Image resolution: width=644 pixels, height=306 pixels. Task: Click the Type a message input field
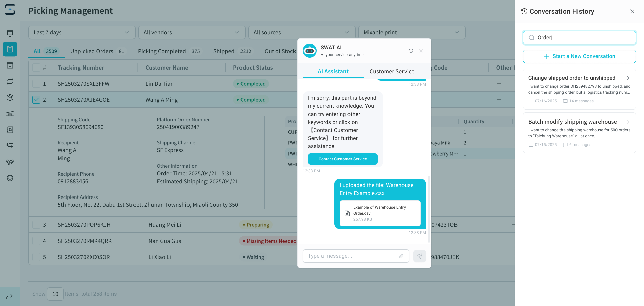coord(351,256)
